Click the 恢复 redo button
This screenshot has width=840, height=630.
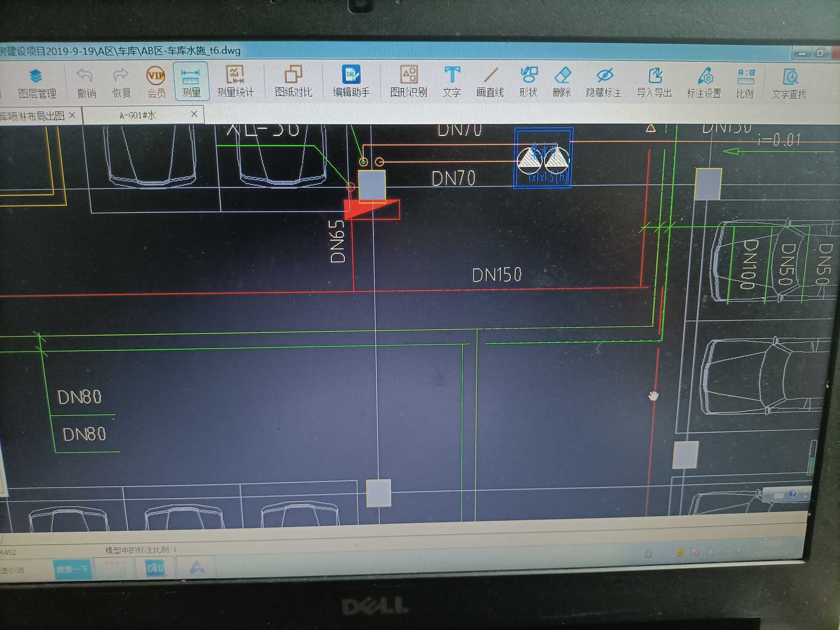[121, 83]
